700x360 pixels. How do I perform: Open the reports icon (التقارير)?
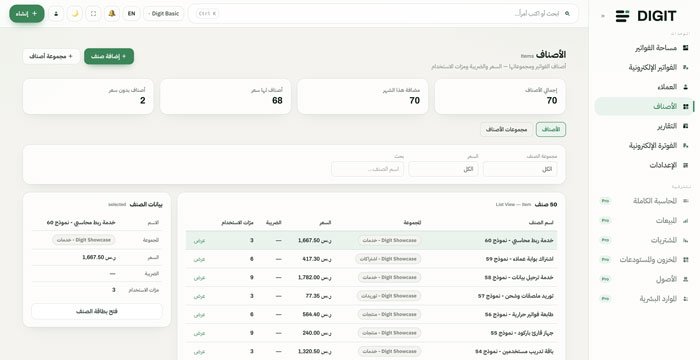[686, 126]
